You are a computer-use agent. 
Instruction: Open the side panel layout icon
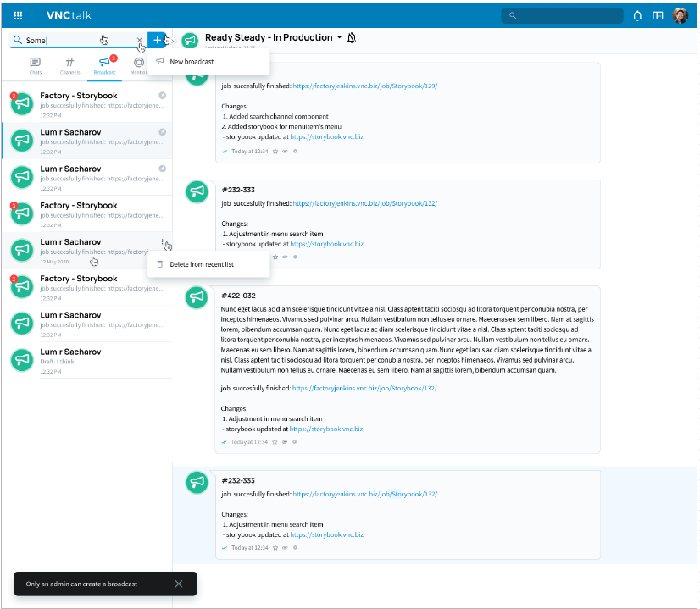tap(658, 15)
